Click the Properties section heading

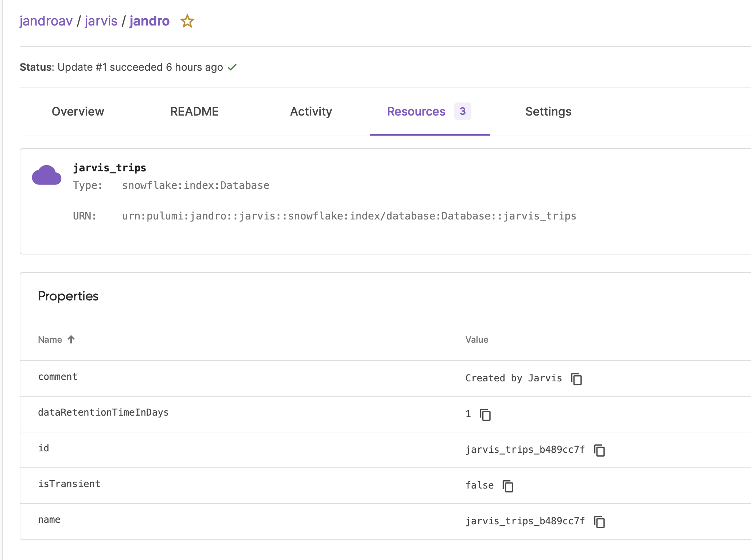(x=68, y=296)
